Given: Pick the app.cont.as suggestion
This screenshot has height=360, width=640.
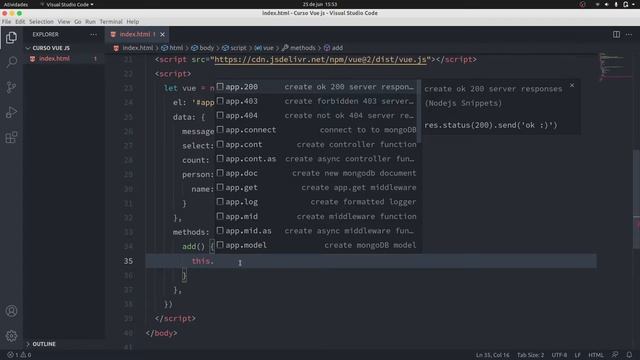Looking at the screenshot, I should click(x=316, y=159).
